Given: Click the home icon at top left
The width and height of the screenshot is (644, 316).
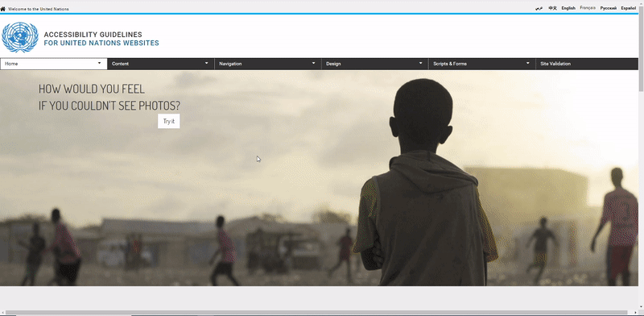Looking at the screenshot, I should click(3, 9).
